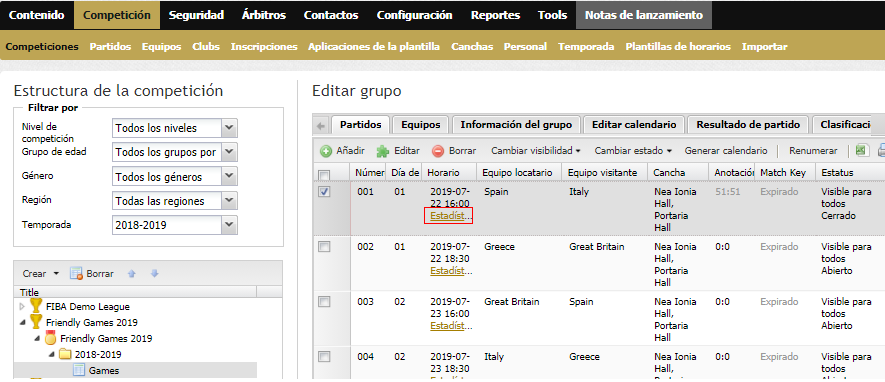The height and width of the screenshot is (382, 885).
Task: Open the Árbitros menu
Action: pyautogui.click(x=264, y=15)
